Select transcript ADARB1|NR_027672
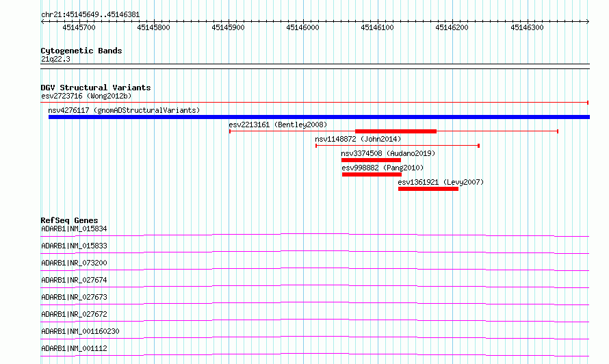 point(74,314)
